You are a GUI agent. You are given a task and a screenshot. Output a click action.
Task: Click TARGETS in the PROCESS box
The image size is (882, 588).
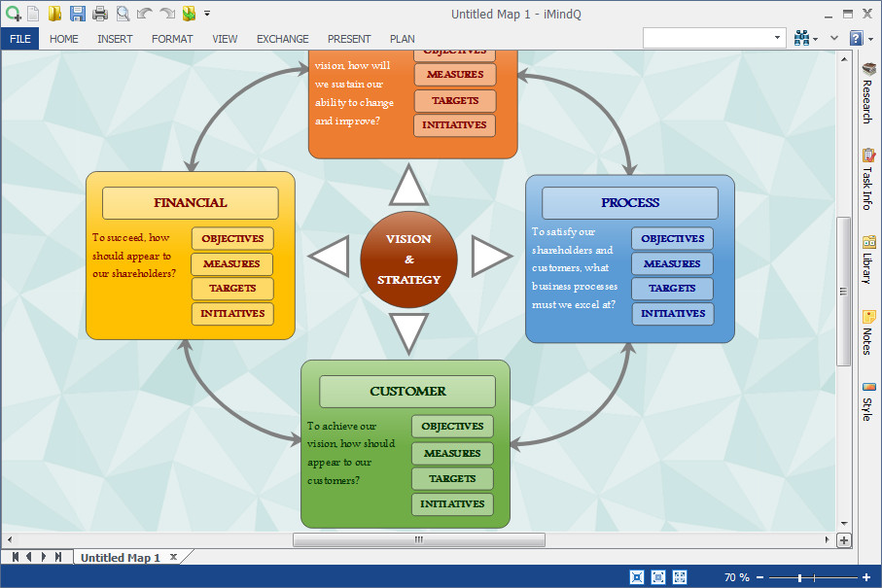click(x=672, y=289)
